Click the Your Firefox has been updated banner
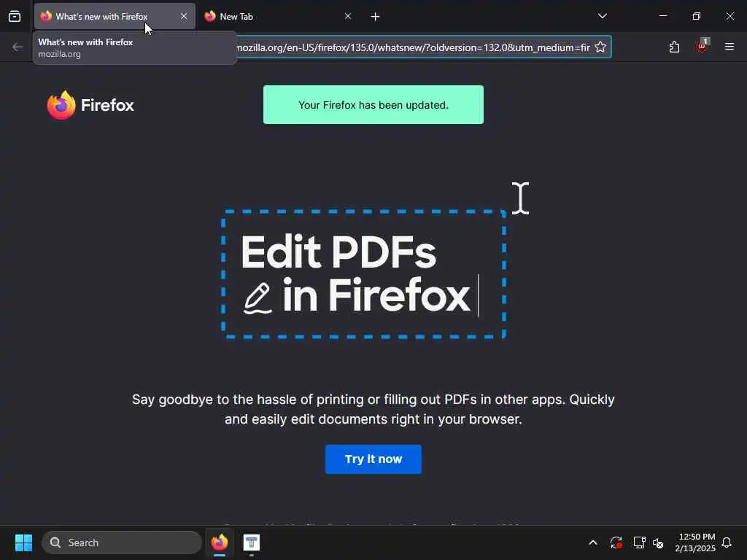The width and height of the screenshot is (747, 560). point(373,105)
